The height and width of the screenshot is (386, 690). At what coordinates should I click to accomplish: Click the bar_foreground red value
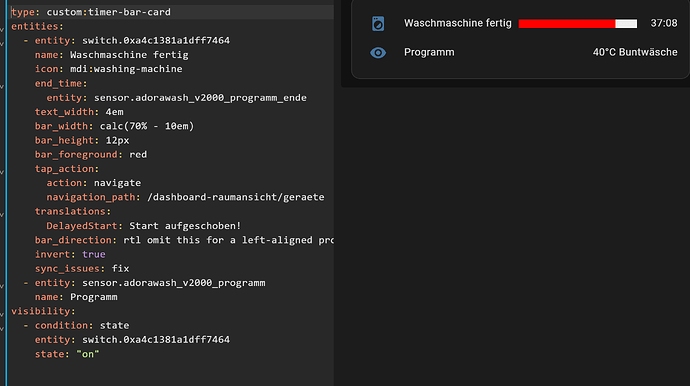tap(138, 154)
